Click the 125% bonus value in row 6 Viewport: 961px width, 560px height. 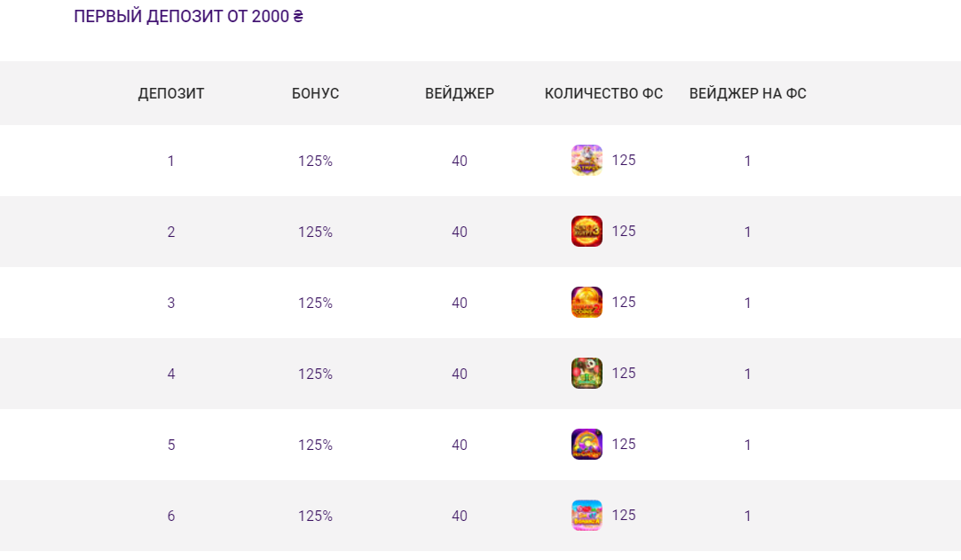click(315, 517)
